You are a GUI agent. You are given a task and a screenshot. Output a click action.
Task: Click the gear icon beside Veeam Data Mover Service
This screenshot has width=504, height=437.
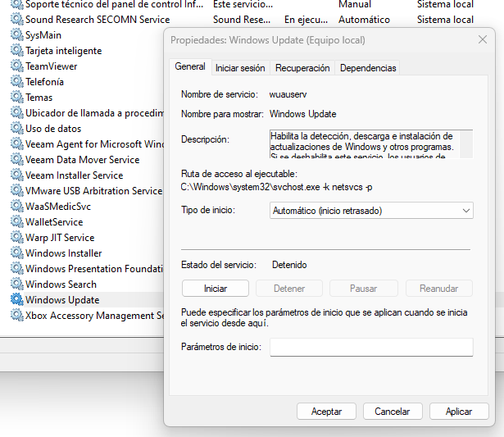17,160
